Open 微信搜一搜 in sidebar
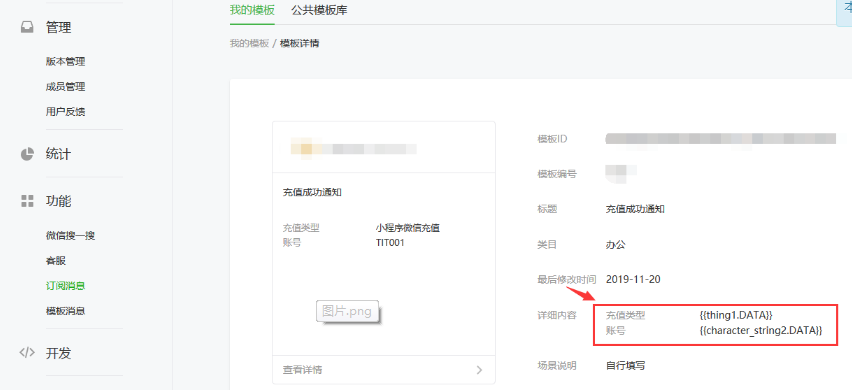Viewport: 852px width, 390px height. pyautogui.click(x=71, y=236)
